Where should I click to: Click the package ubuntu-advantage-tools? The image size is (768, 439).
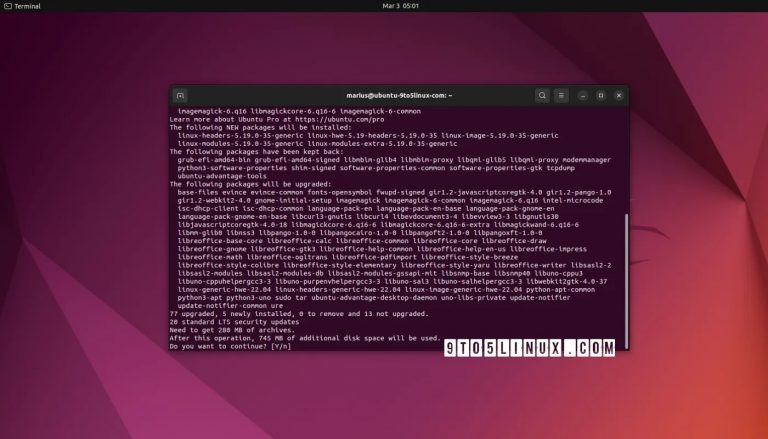coord(222,176)
